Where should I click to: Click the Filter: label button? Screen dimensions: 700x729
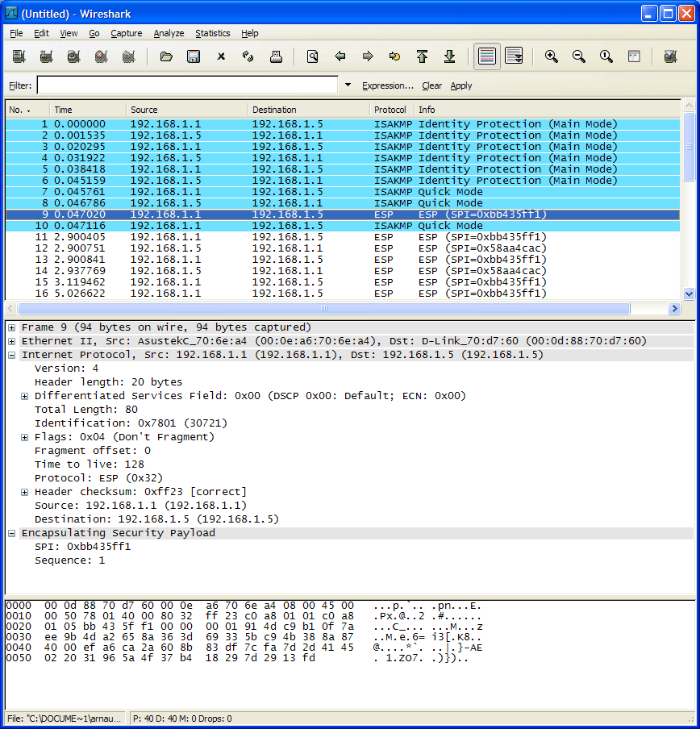click(20, 85)
